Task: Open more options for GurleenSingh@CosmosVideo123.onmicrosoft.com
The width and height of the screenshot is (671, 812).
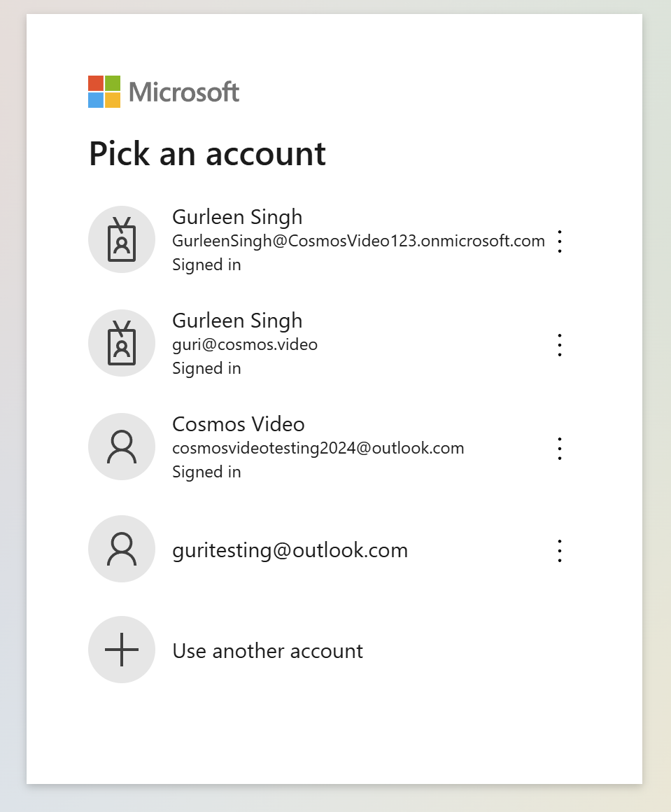Action: point(560,241)
